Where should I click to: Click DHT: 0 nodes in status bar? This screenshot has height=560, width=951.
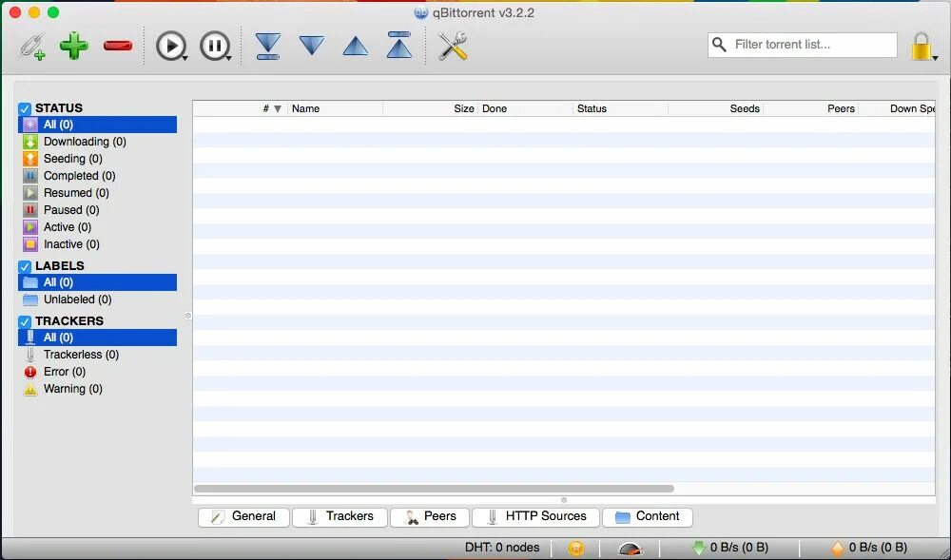(502, 548)
